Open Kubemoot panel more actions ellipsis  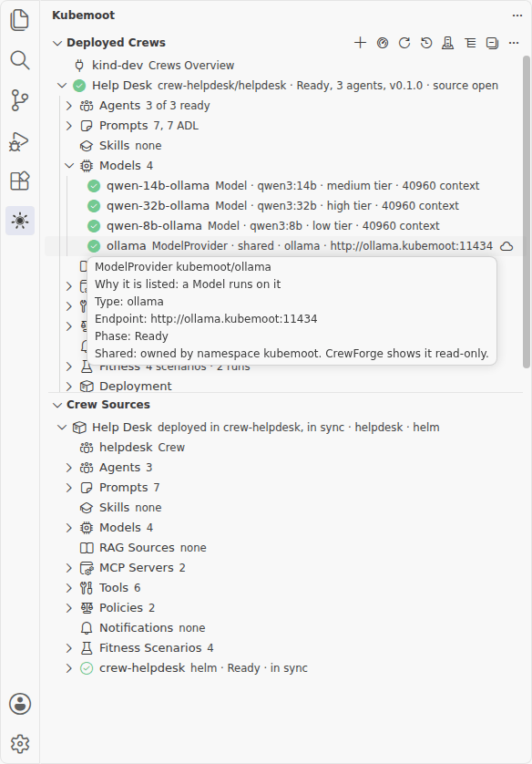(x=517, y=15)
